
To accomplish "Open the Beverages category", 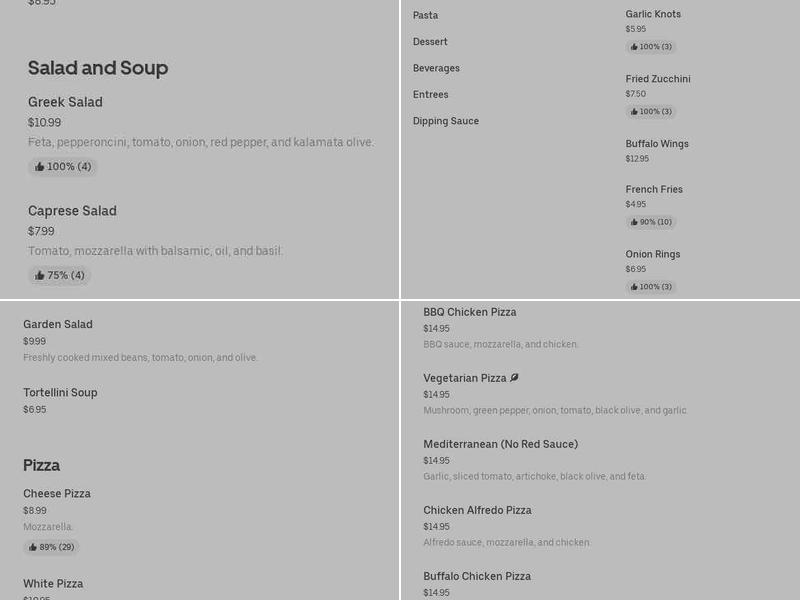I will click(x=436, y=68).
